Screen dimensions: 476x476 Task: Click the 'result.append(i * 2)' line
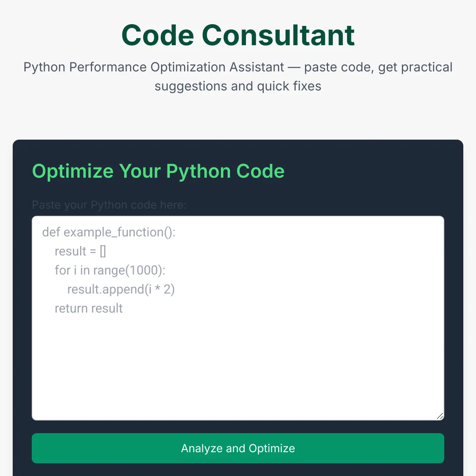[121, 289]
